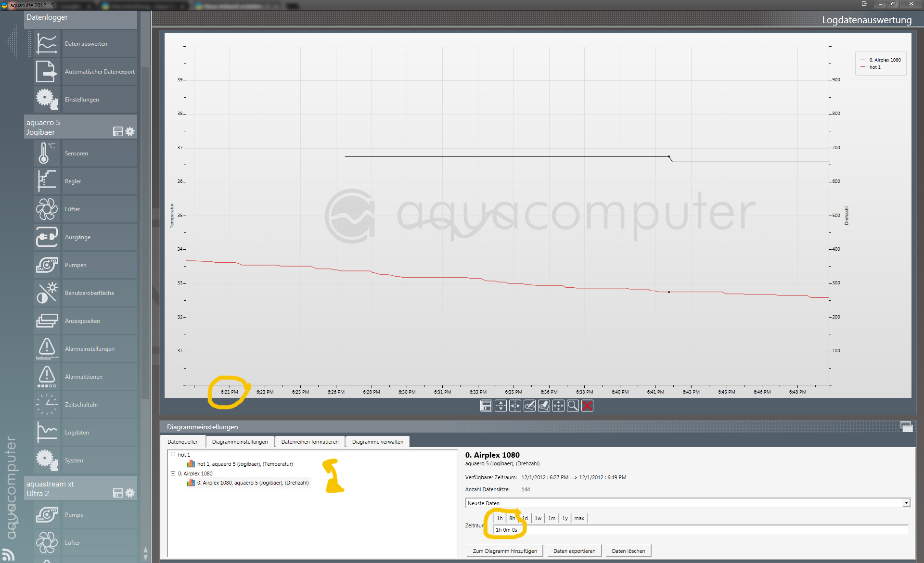Switch to the Datenreihen formatieren tab

click(310, 442)
